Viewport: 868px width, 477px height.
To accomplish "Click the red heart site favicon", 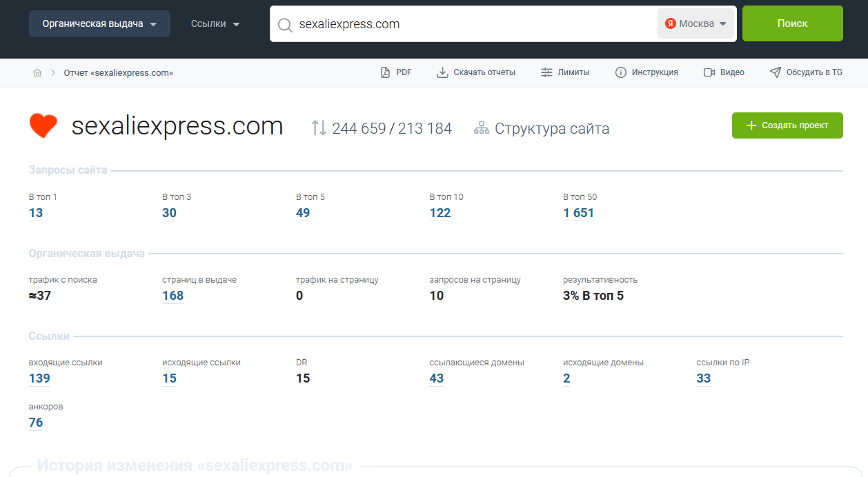I will (x=43, y=126).
